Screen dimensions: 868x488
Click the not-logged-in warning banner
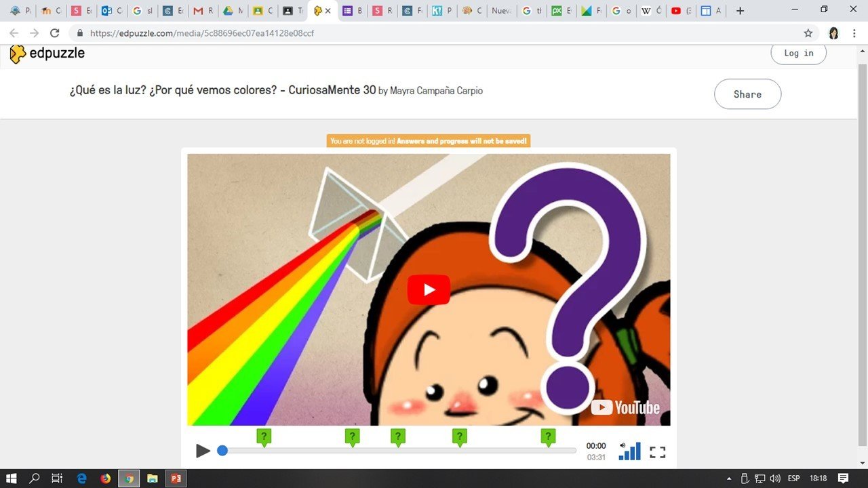[428, 141]
